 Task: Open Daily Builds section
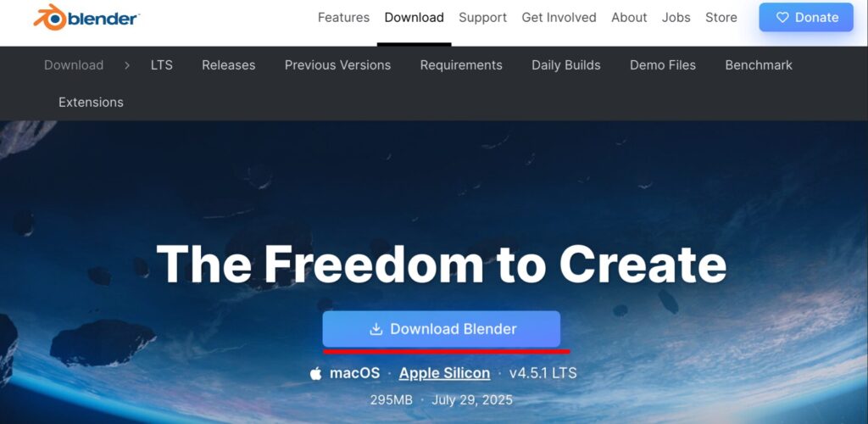565,65
